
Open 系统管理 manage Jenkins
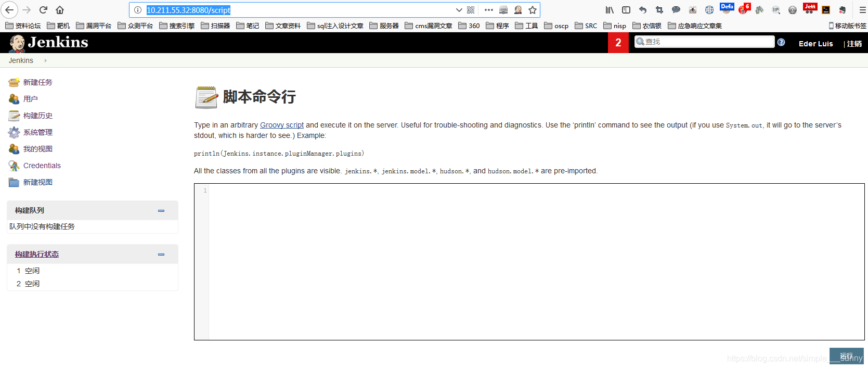click(38, 132)
